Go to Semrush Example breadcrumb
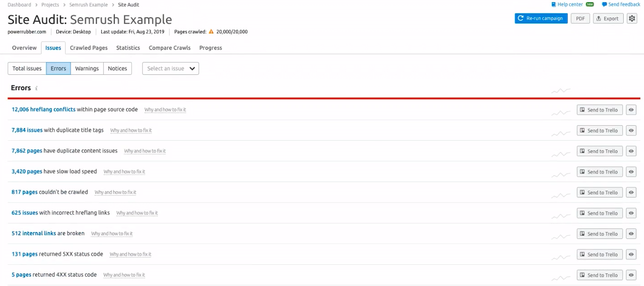This screenshot has width=644, height=286. point(88,5)
